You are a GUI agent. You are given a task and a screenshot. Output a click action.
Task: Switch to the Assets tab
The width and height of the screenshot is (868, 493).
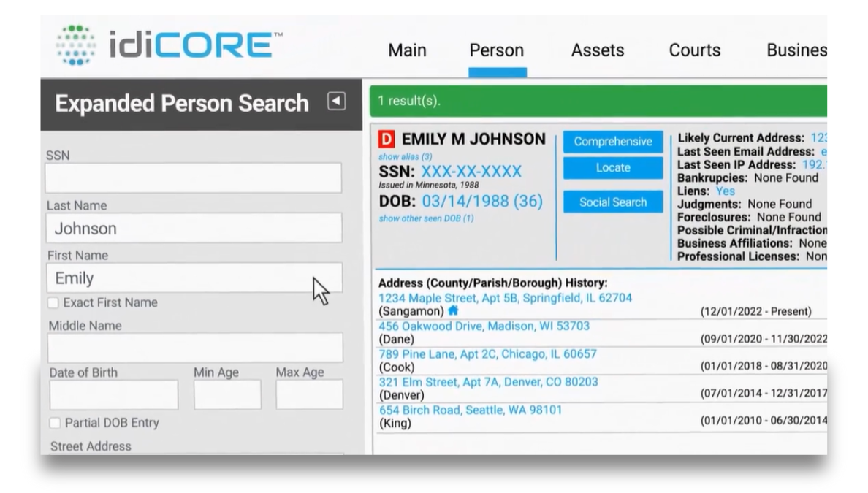point(598,50)
